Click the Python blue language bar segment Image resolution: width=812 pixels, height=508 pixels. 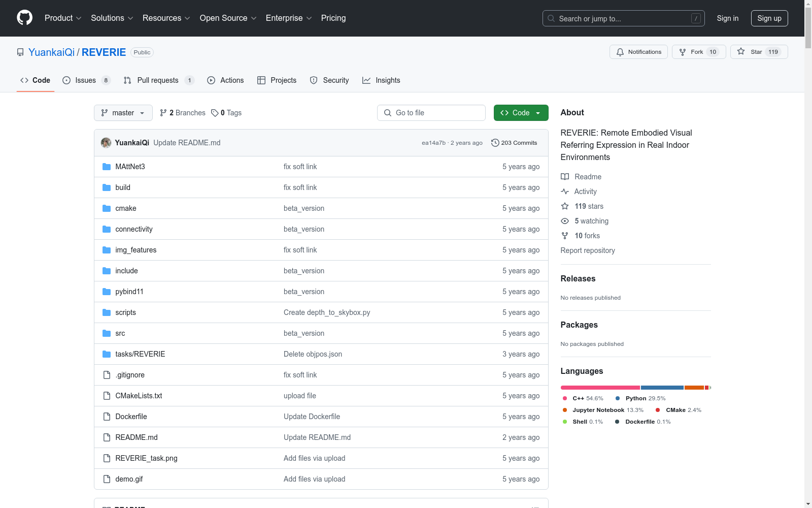pos(662,388)
